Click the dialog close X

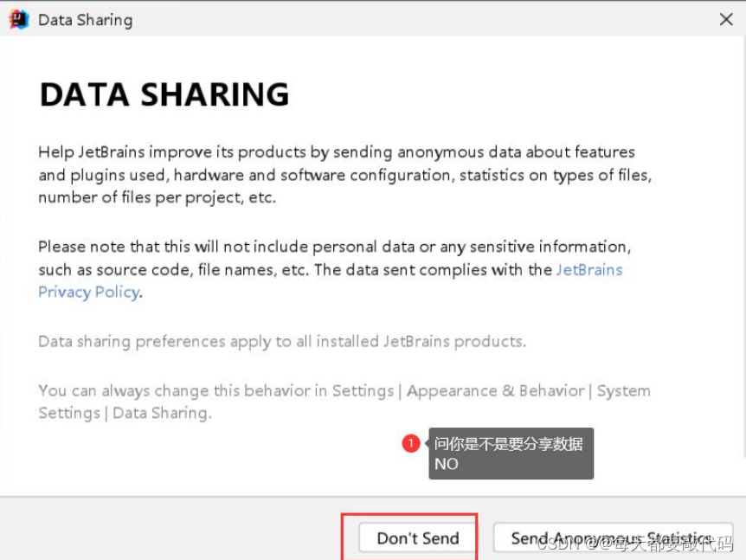tap(725, 19)
